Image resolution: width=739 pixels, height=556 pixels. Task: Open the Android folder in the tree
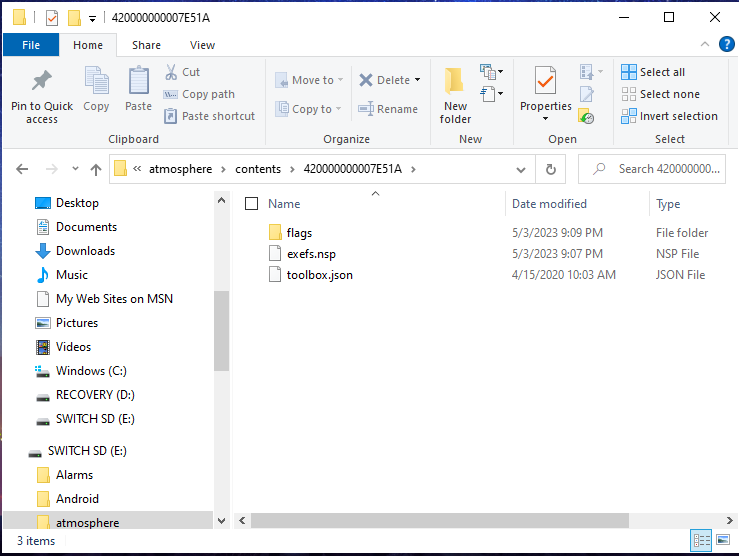coord(77,499)
